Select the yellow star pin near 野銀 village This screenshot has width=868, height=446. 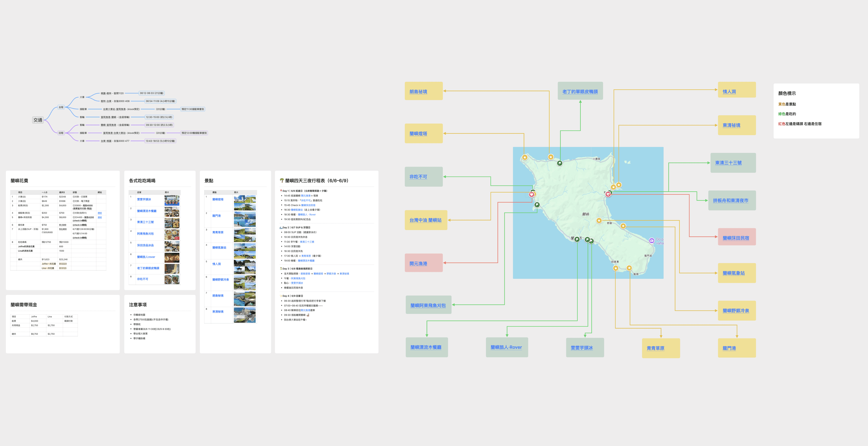[x=599, y=220]
